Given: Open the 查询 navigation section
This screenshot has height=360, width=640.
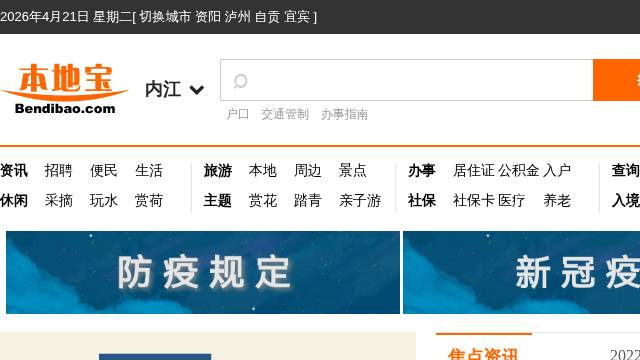Looking at the screenshot, I should (x=626, y=170).
